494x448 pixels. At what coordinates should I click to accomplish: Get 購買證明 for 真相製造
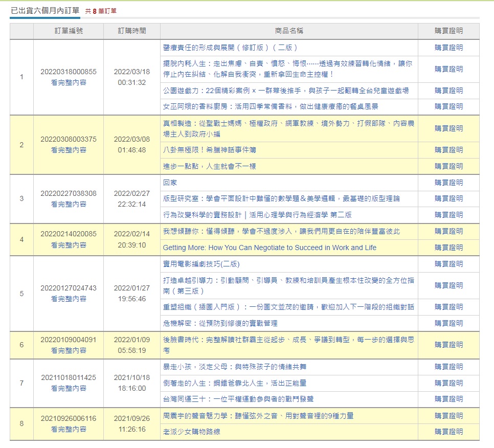448,128
